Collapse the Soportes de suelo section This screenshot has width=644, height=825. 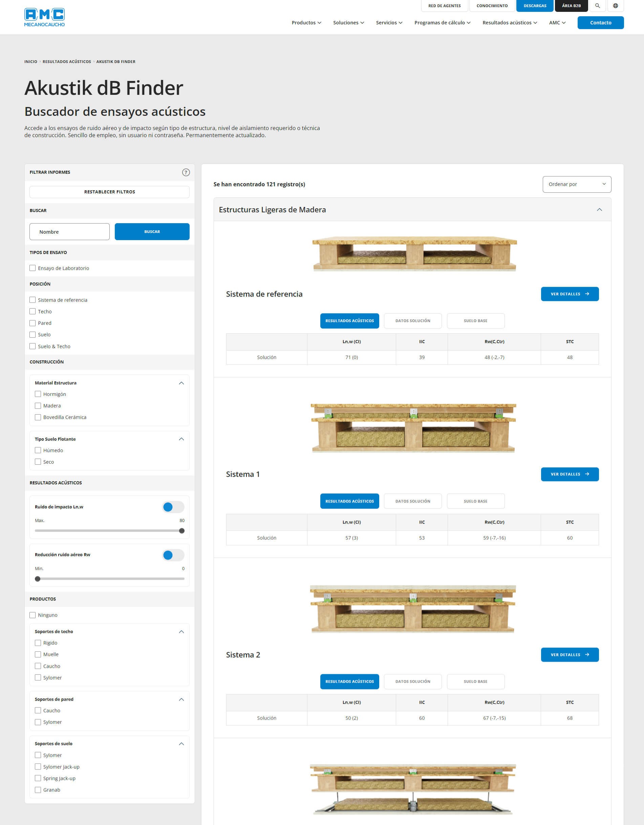181,743
